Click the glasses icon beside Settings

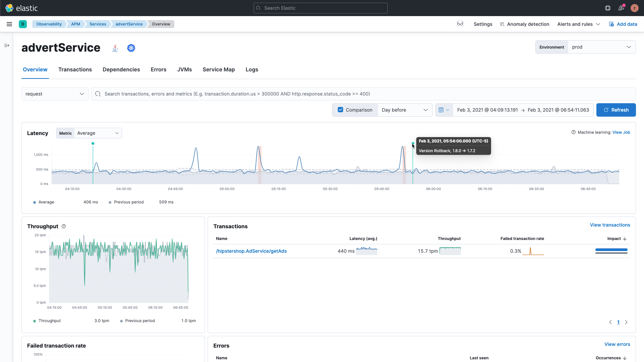(460, 24)
